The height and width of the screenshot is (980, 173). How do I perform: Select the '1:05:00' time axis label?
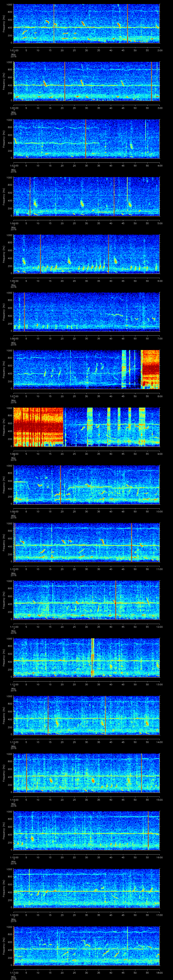click(x=14, y=281)
